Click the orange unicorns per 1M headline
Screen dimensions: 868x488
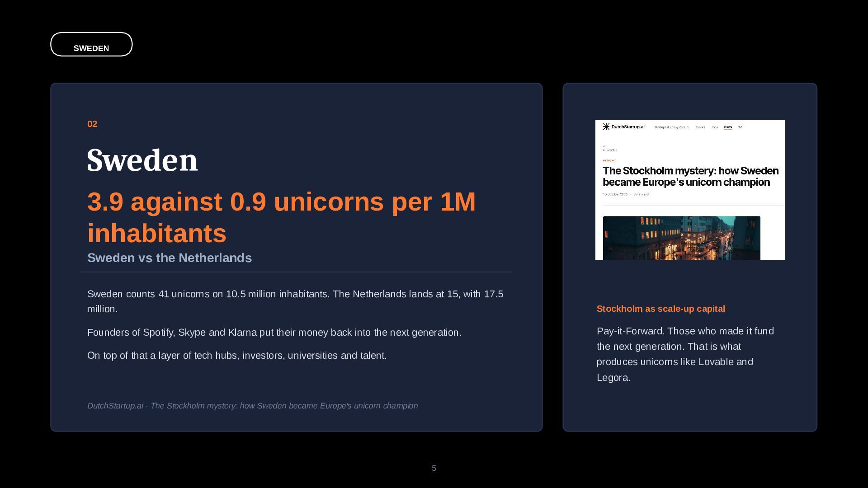[281, 217]
